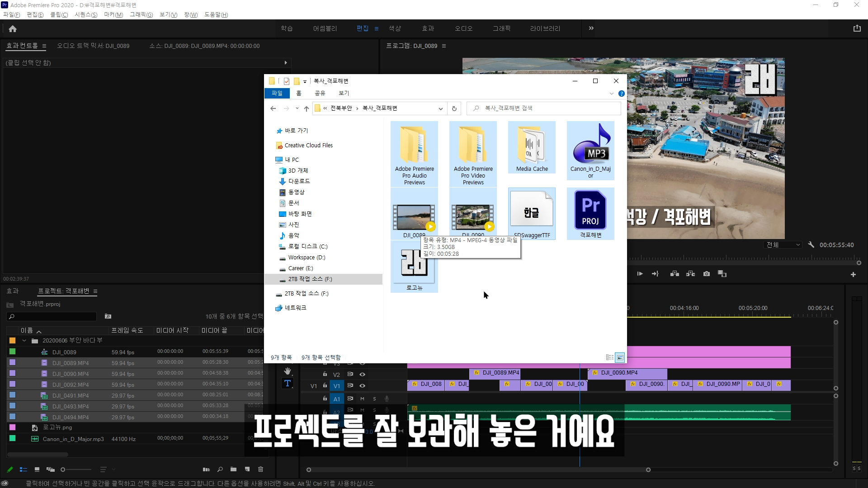Collapse the 20200606 부안 바다 부 bin

24,341
